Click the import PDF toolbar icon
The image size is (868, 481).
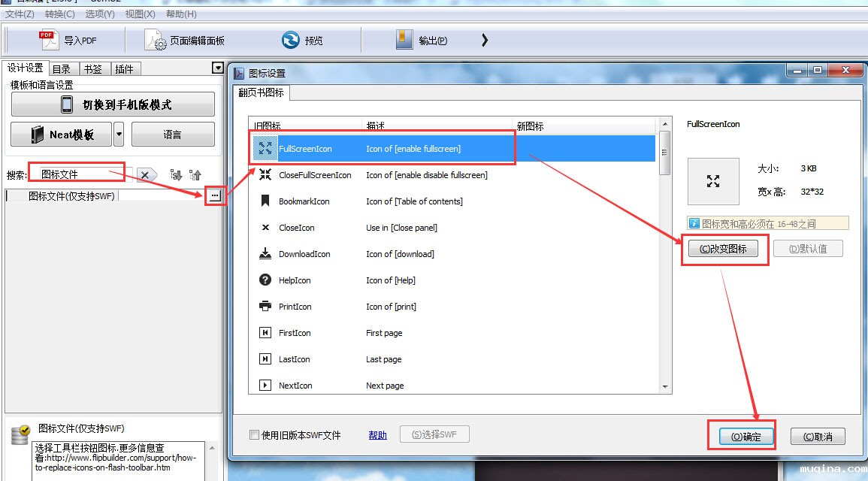coord(49,40)
